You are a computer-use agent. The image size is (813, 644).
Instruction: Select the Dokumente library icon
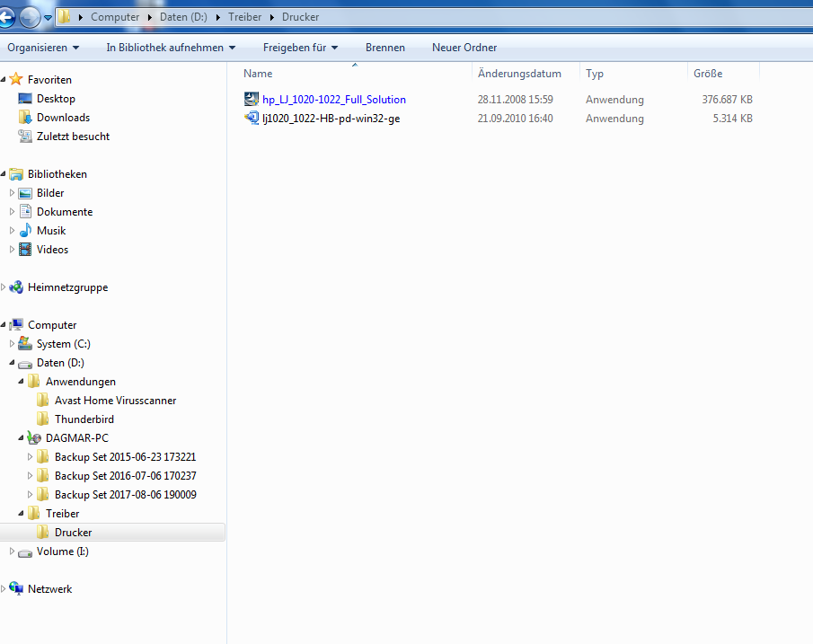click(x=25, y=212)
